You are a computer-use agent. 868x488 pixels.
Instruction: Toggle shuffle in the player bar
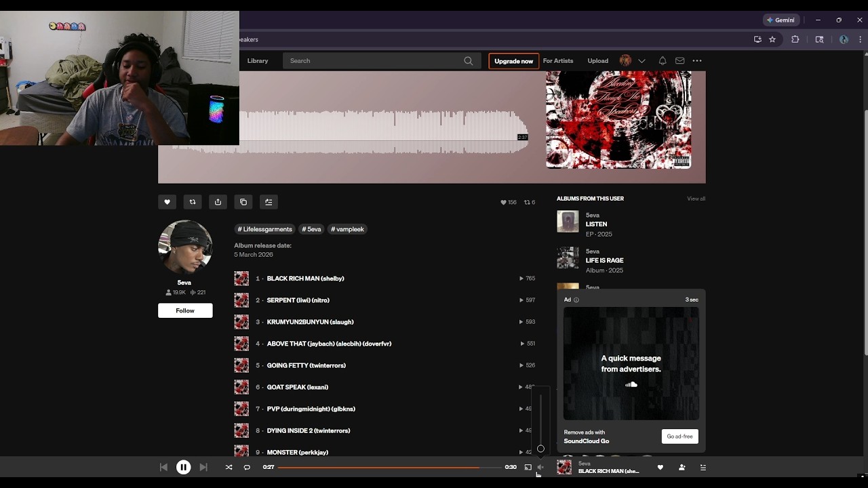[x=229, y=467]
